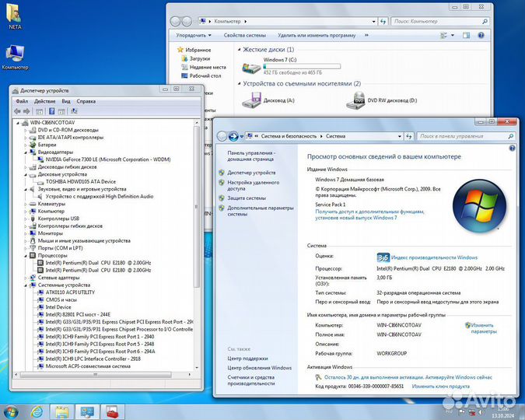The height and width of the screenshot is (420, 525).
Task: Click the control panel search field
Action: pyautogui.click(x=465, y=136)
